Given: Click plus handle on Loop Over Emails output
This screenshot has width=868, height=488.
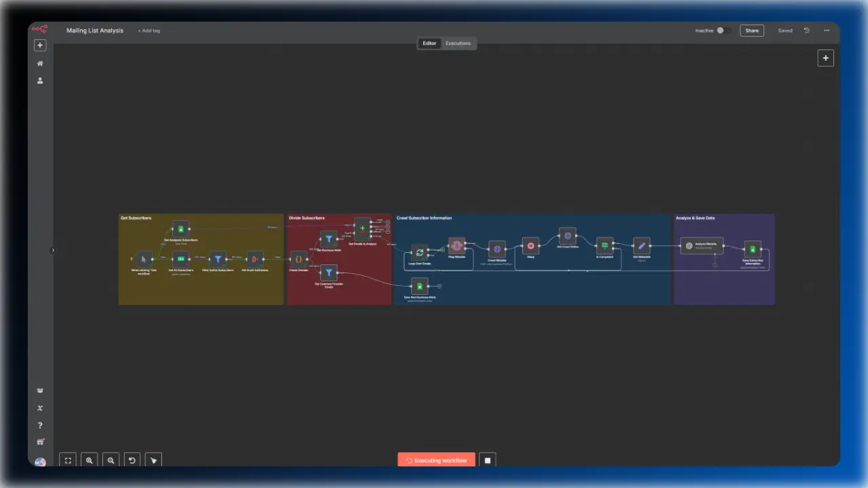Looking at the screenshot, I should (443, 249).
